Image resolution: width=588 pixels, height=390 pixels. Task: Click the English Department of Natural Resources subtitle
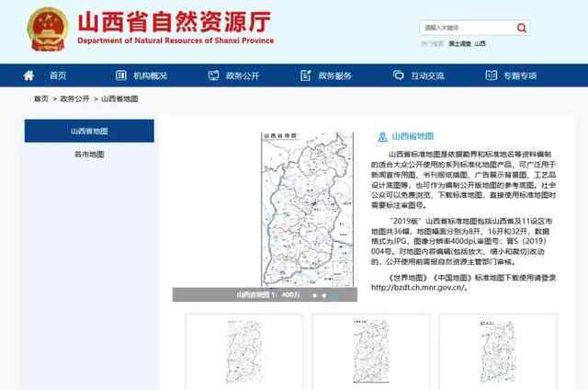[175, 40]
